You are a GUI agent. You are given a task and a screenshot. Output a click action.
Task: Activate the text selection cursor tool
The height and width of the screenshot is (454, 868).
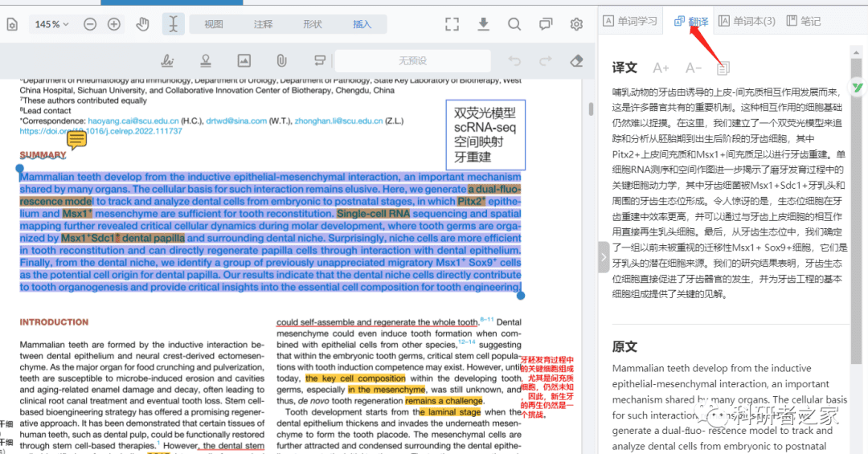(173, 24)
